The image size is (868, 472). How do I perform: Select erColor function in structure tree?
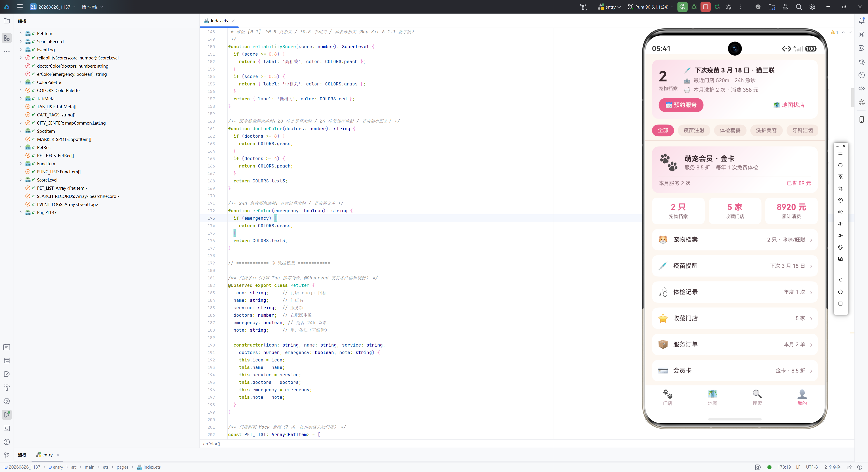point(72,74)
